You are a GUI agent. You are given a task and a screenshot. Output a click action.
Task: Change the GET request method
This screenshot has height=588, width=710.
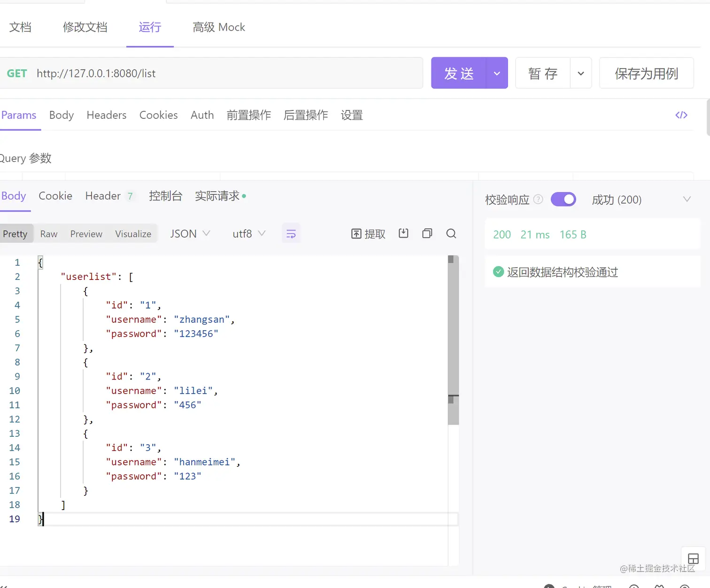tap(17, 73)
